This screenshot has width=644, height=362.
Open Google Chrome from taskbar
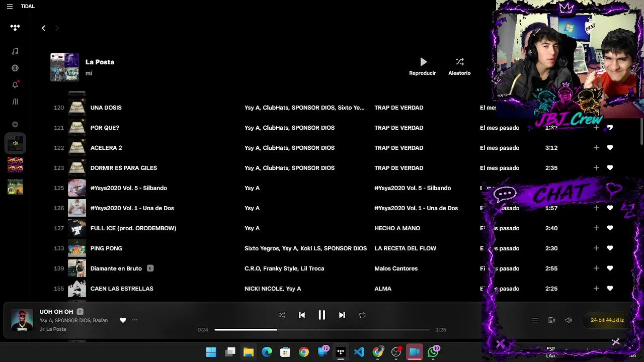[304, 352]
